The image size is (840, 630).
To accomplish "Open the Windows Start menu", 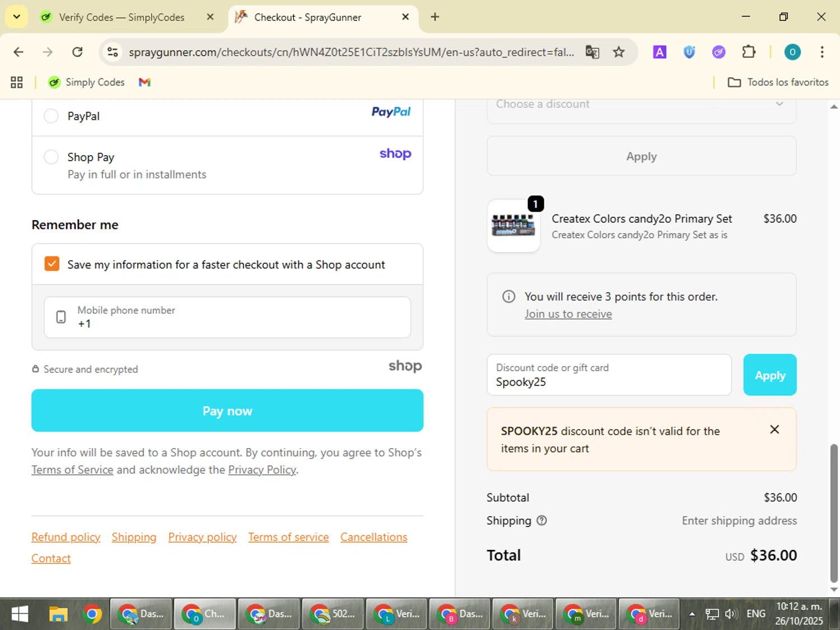I will tap(20, 614).
